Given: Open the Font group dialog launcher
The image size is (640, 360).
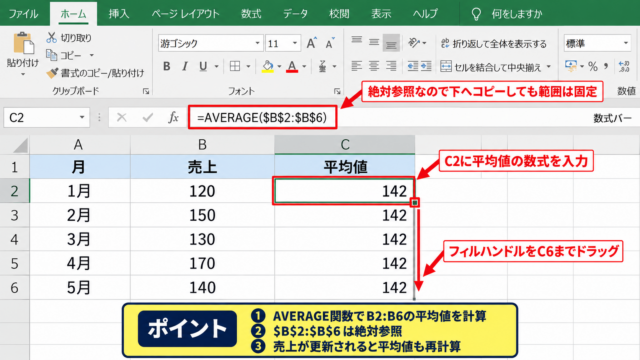Looking at the screenshot, I should pos(337,91).
